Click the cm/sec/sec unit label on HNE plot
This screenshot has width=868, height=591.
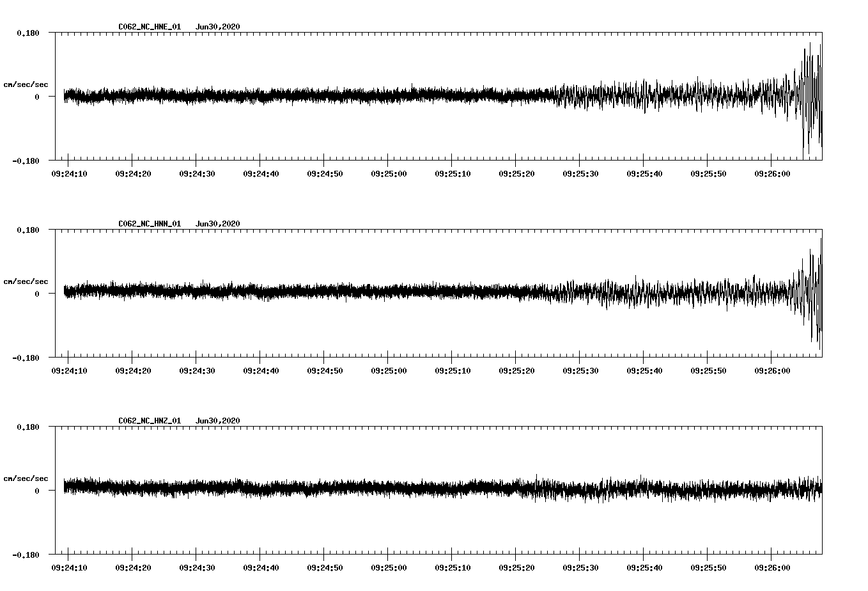tap(26, 84)
